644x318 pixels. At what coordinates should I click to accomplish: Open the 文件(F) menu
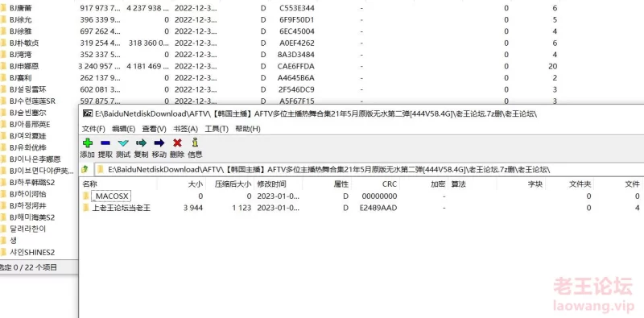pyautogui.click(x=93, y=129)
